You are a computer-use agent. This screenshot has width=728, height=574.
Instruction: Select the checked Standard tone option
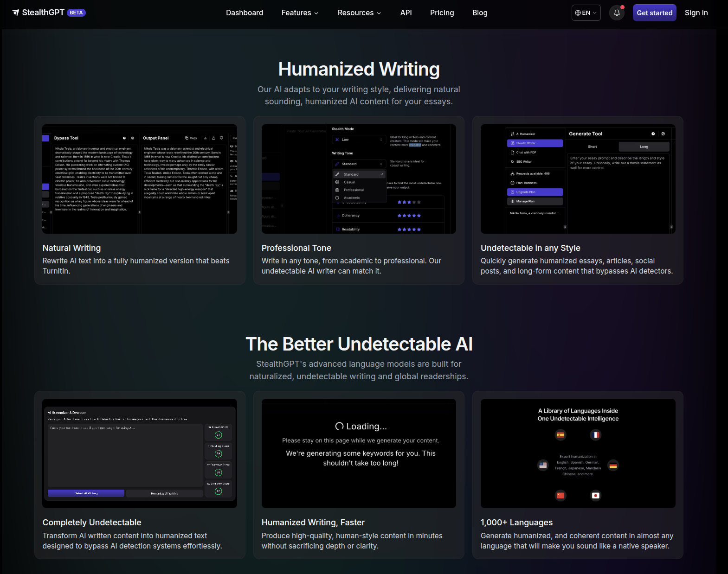click(359, 174)
